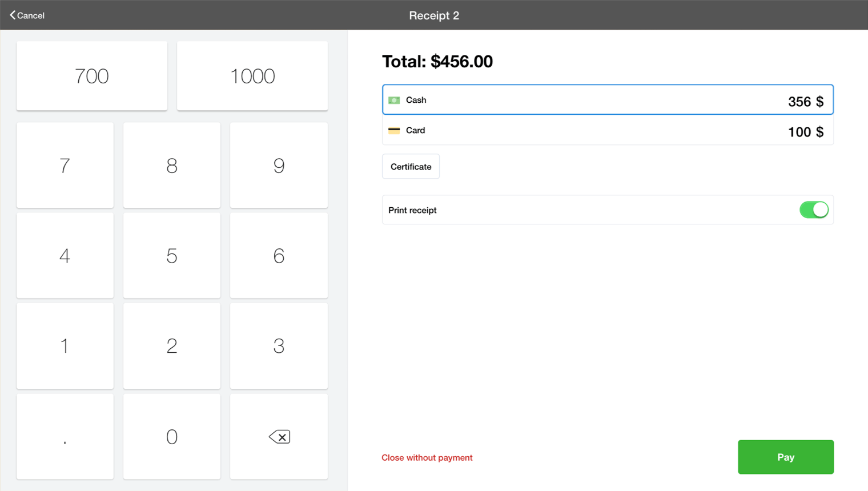Cancel the Receipt 2 payment
Image resolution: width=868 pixels, height=491 pixels.
(x=26, y=15)
